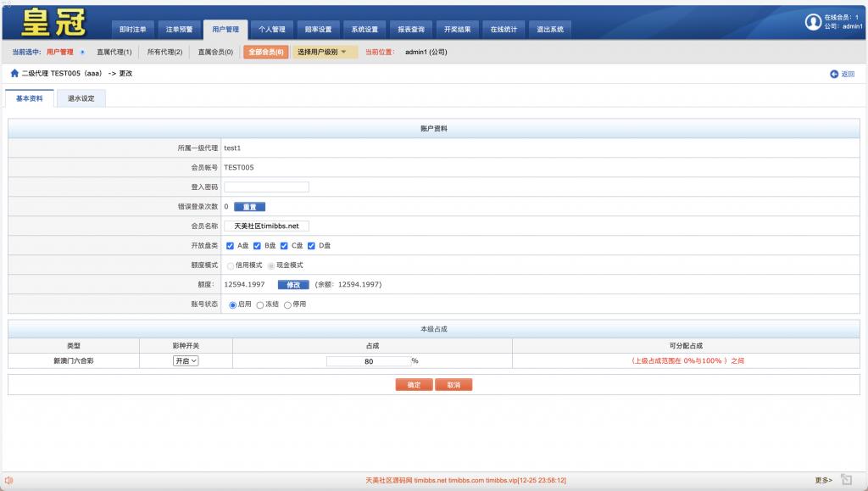Select the 停用 account status radio

click(287, 305)
